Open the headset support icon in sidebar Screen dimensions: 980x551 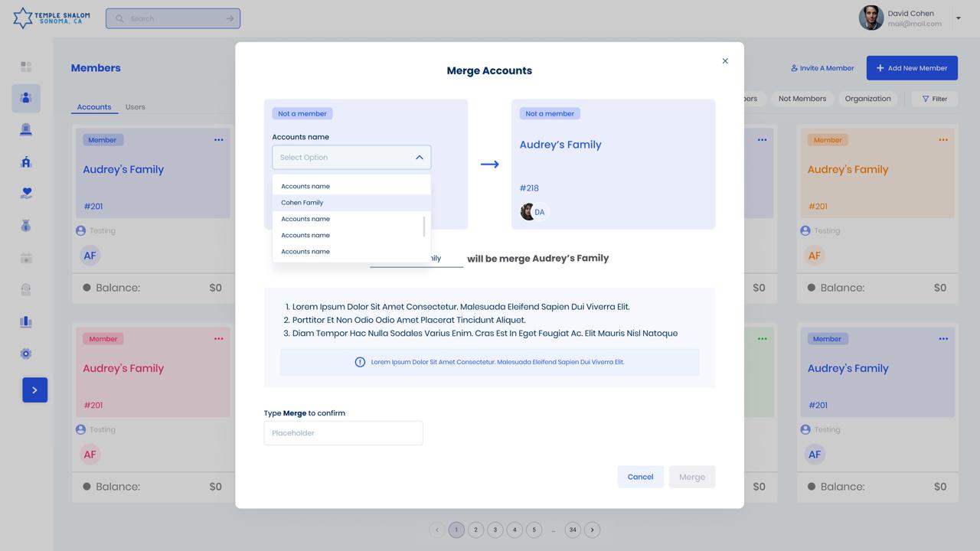pyautogui.click(x=26, y=289)
